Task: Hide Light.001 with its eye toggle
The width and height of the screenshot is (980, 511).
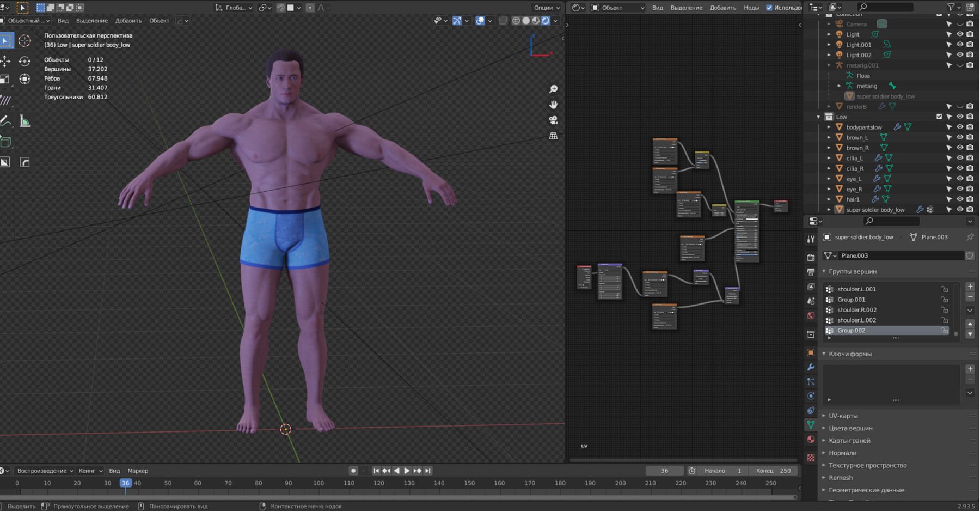Action: (960, 45)
